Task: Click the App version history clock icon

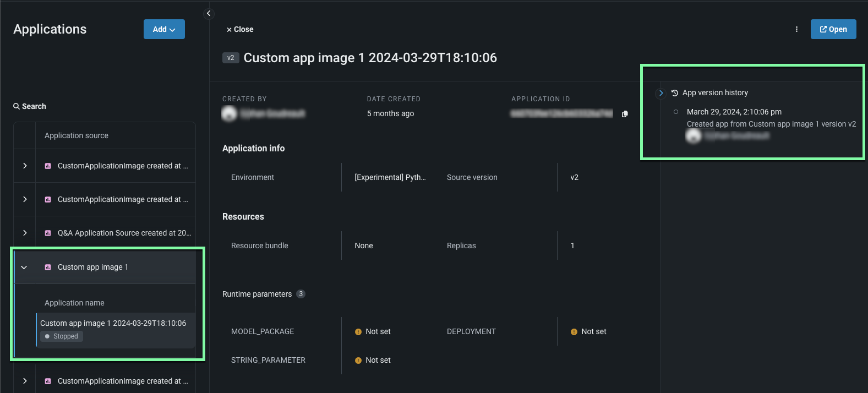Action: coord(675,93)
